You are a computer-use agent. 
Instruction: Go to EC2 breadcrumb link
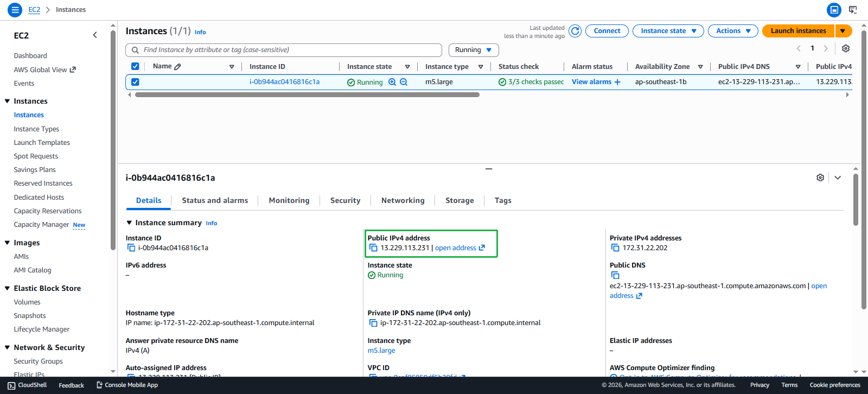(x=34, y=10)
